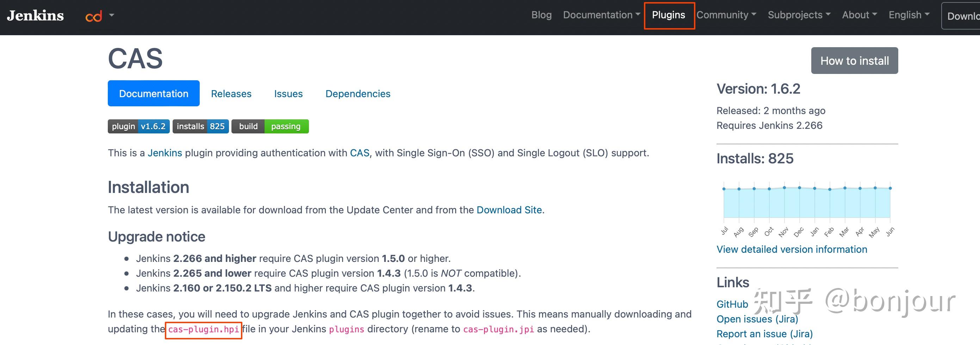Click View detailed version information

click(x=791, y=249)
